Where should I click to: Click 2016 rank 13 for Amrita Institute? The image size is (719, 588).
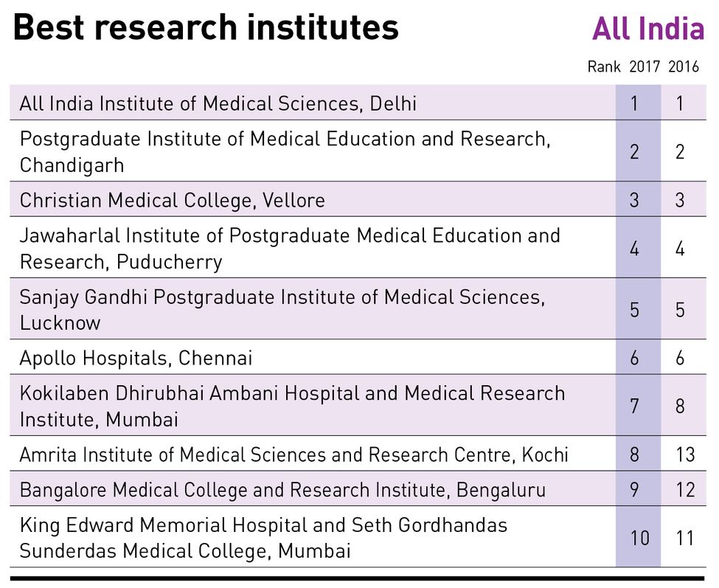pyautogui.click(x=685, y=454)
